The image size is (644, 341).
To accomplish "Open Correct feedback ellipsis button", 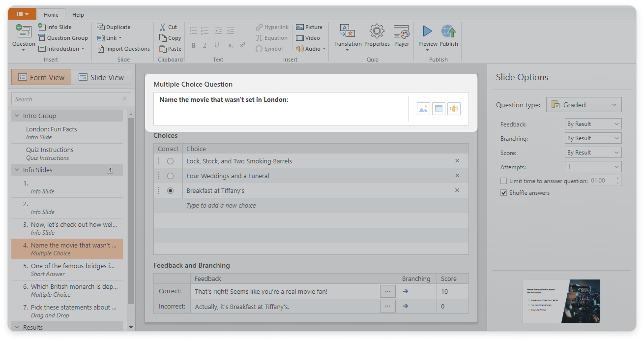I will point(387,291).
